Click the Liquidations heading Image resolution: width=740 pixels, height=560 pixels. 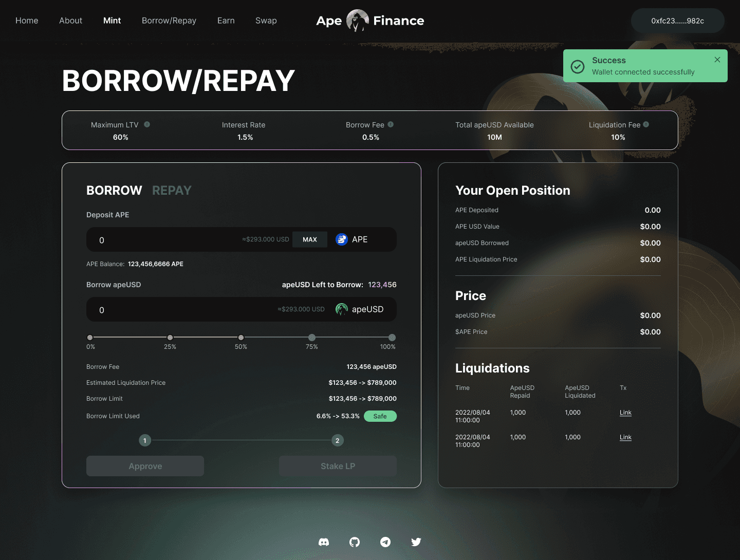click(x=492, y=368)
